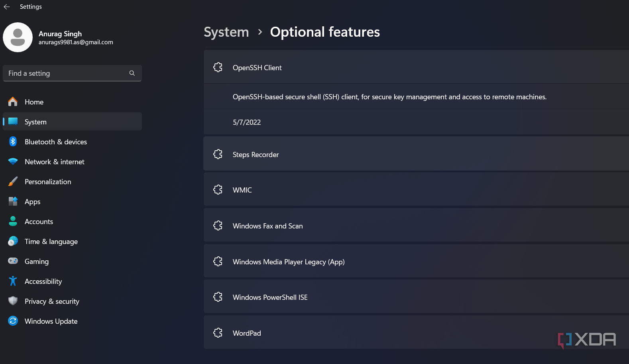Click the Accessibility figure icon

(x=13, y=281)
